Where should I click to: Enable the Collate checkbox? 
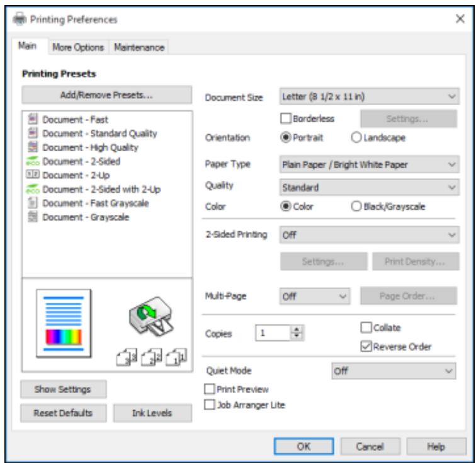[366, 327]
